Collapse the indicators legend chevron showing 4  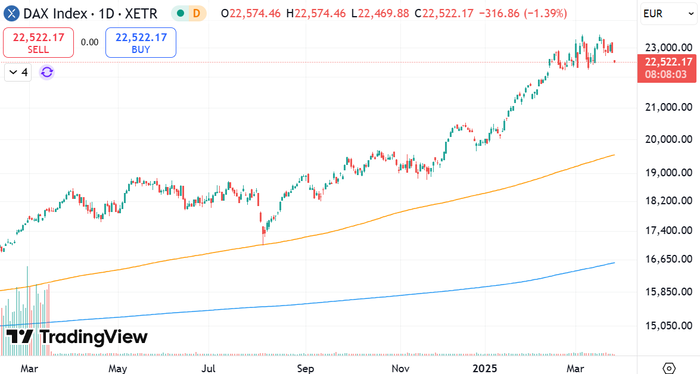pos(19,72)
